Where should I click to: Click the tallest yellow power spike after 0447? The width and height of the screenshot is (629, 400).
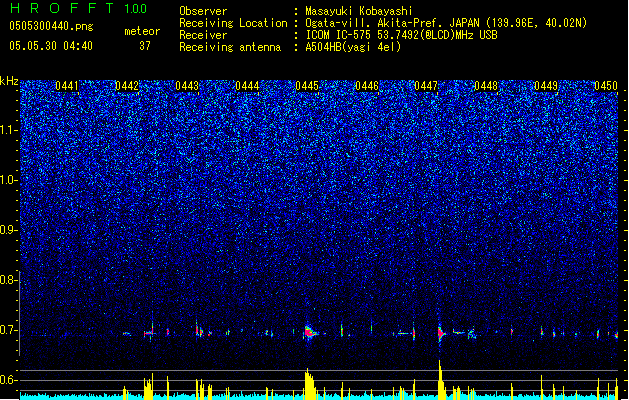point(440,380)
